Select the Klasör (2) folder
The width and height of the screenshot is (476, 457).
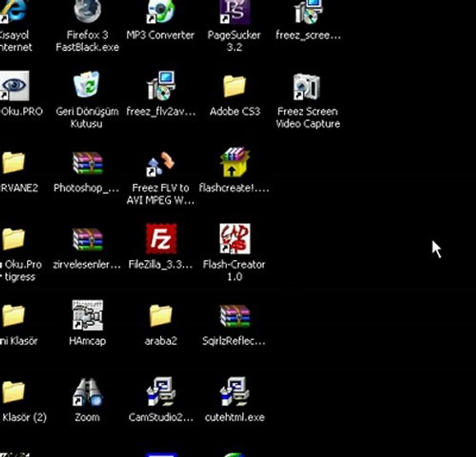13,392
